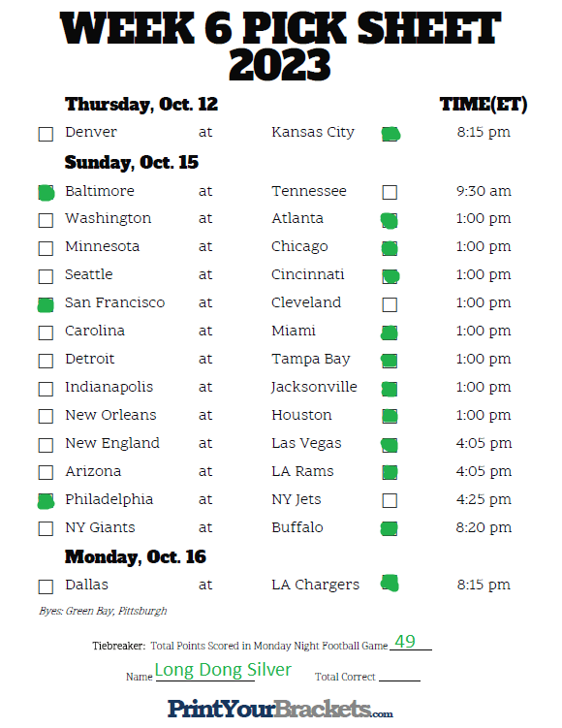Uncheck the Philadelphia green box

click(x=46, y=501)
